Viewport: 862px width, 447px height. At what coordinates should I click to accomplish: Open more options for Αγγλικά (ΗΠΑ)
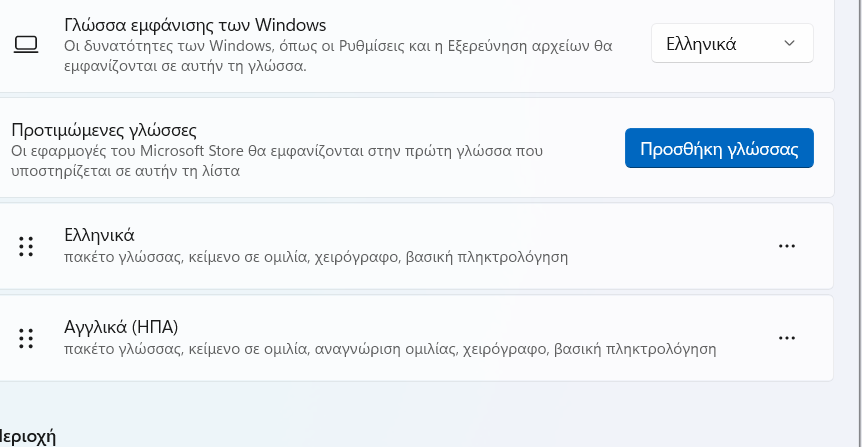787,338
